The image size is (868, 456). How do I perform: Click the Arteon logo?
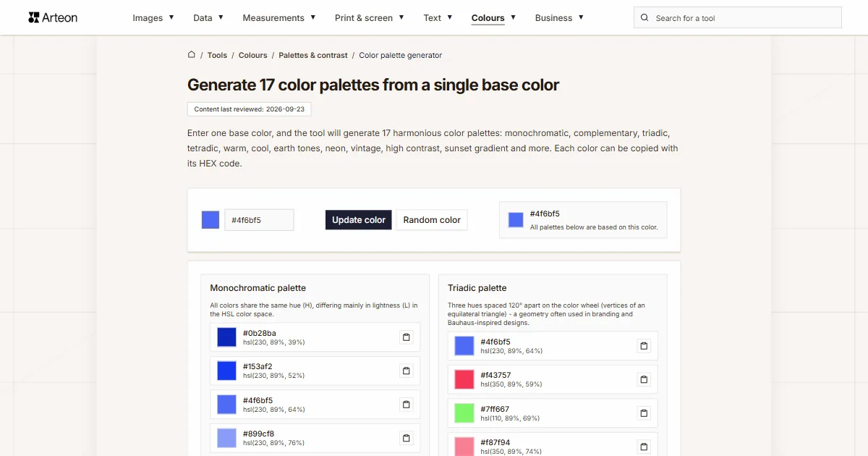pos(53,17)
